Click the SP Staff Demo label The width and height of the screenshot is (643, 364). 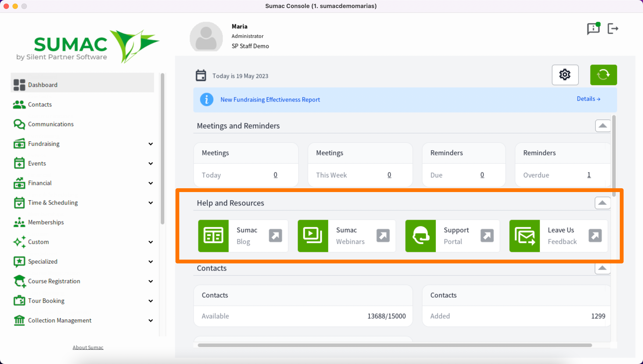(x=250, y=46)
